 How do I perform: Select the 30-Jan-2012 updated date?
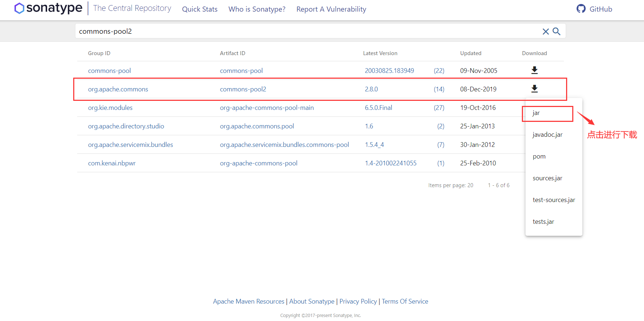477,145
